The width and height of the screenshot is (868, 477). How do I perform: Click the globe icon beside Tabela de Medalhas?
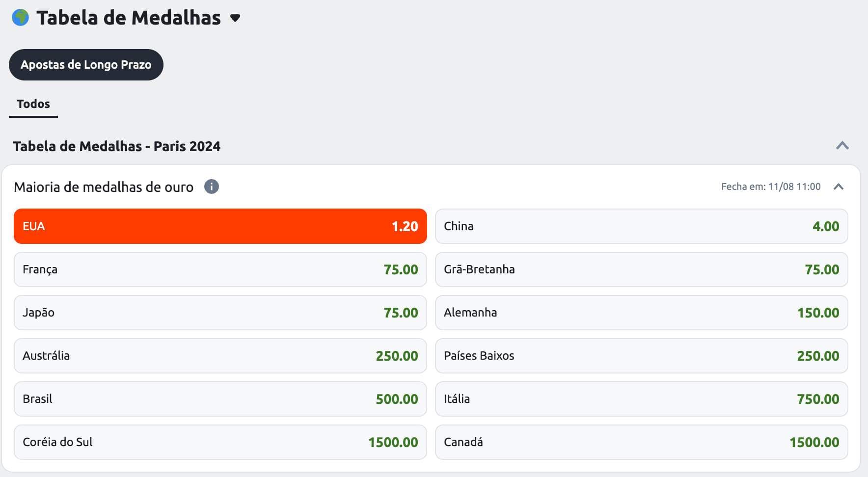pos(20,18)
